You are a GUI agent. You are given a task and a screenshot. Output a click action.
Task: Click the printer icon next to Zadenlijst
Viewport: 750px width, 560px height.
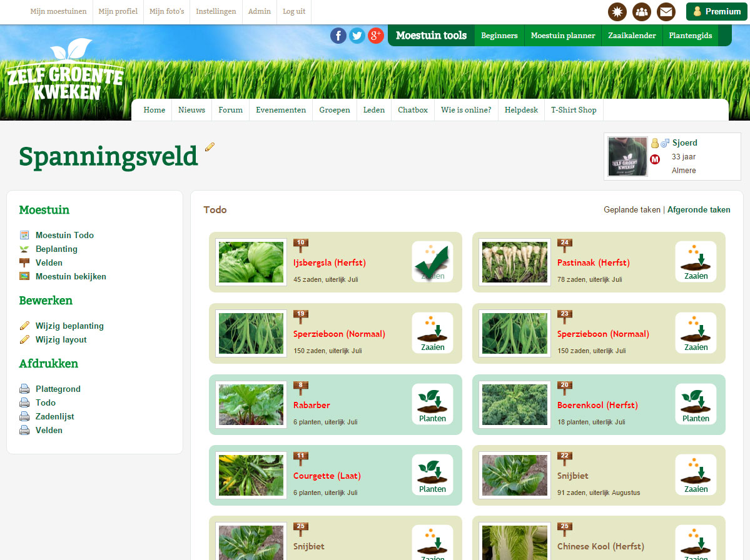coord(24,416)
